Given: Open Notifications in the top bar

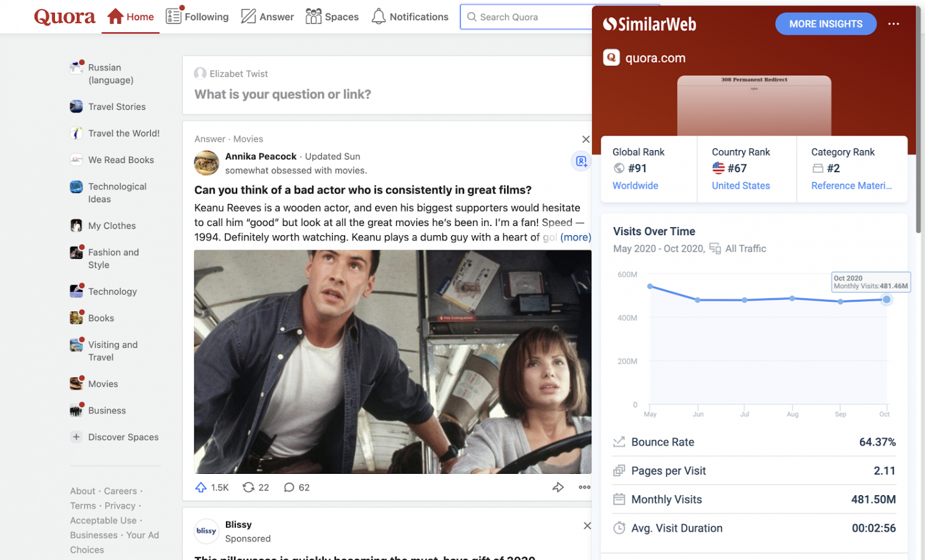Looking at the screenshot, I should pyautogui.click(x=410, y=16).
